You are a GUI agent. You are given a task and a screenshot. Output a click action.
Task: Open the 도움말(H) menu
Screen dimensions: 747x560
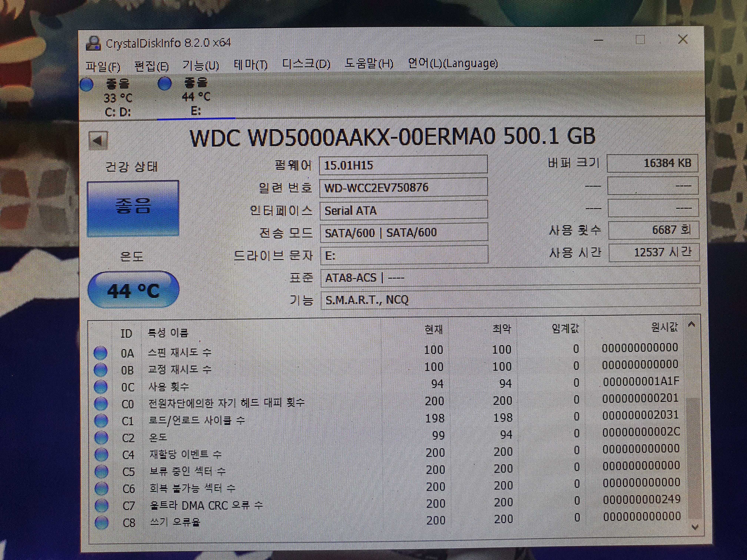coord(369,64)
